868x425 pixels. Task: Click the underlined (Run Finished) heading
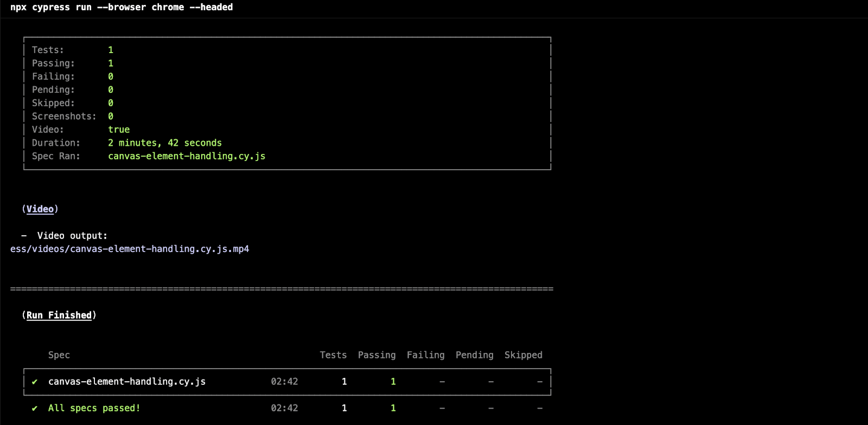(x=59, y=315)
